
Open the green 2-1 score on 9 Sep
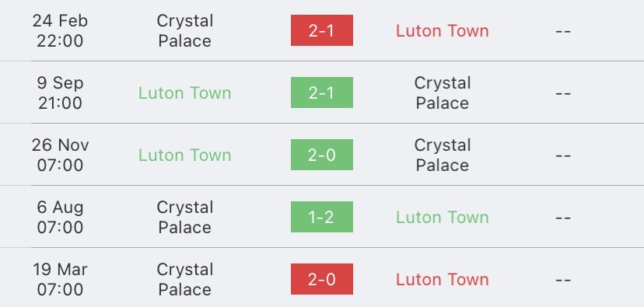pos(321,92)
